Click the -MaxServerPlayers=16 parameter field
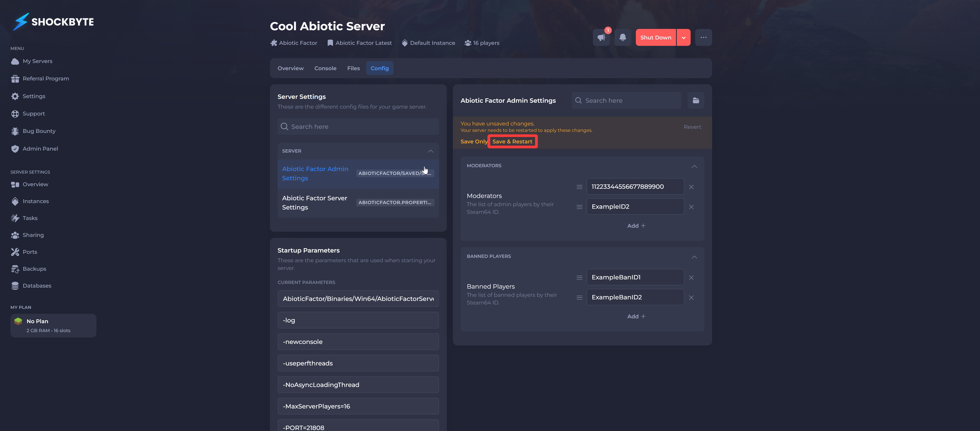Image resolution: width=980 pixels, height=431 pixels. (x=358, y=406)
